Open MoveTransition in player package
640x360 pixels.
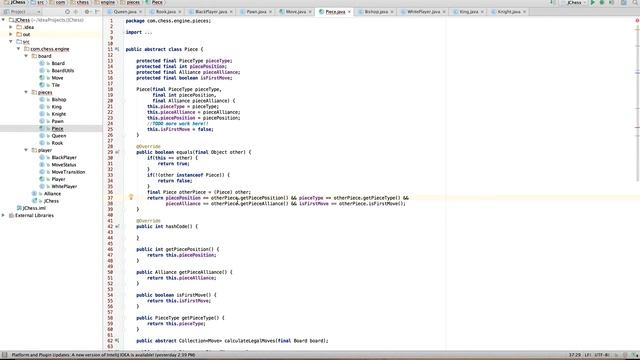click(68, 172)
